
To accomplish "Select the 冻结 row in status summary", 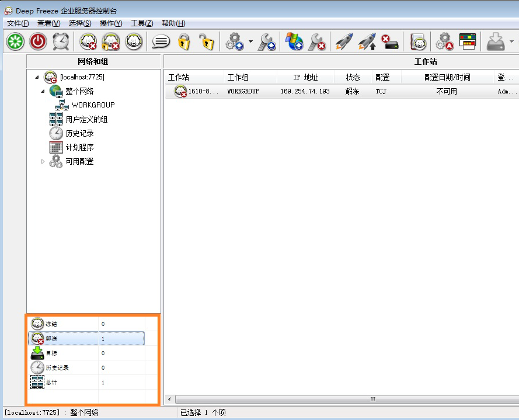I will [86, 324].
